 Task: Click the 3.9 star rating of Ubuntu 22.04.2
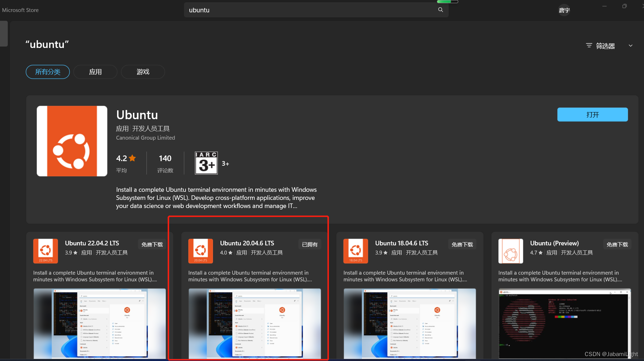click(x=71, y=253)
